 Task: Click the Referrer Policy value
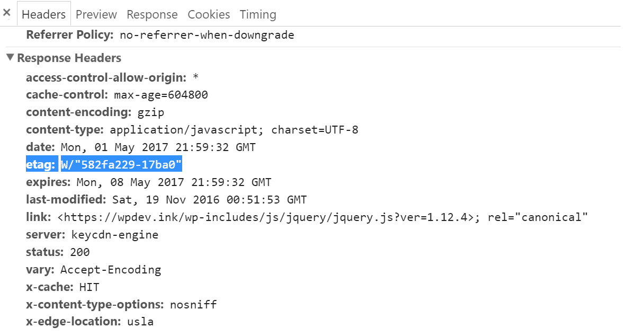[x=207, y=36]
